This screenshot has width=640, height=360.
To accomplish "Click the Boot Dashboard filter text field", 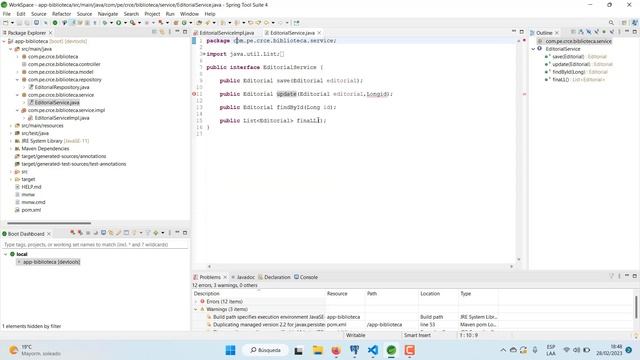I will pyautogui.click(x=95, y=244).
